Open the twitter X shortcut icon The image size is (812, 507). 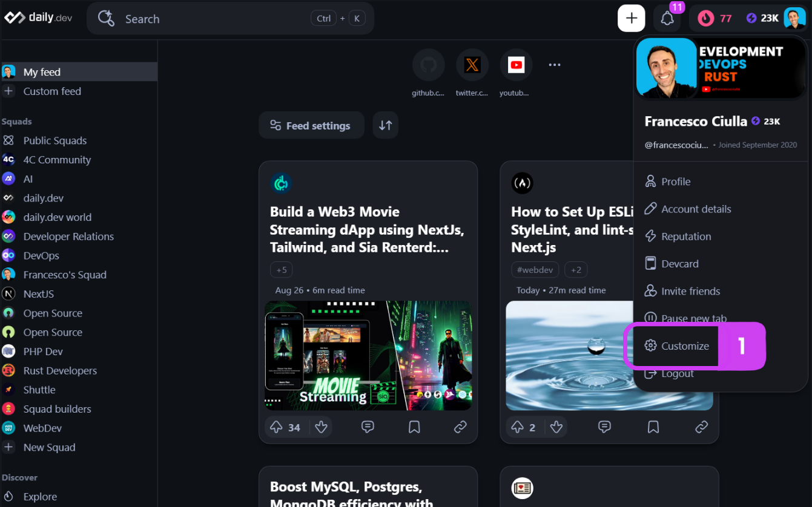point(472,65)
